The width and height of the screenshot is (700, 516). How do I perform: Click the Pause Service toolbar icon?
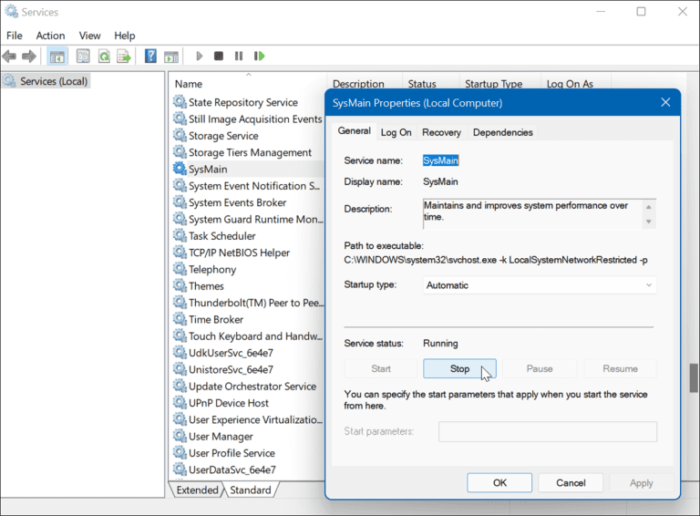239,56
